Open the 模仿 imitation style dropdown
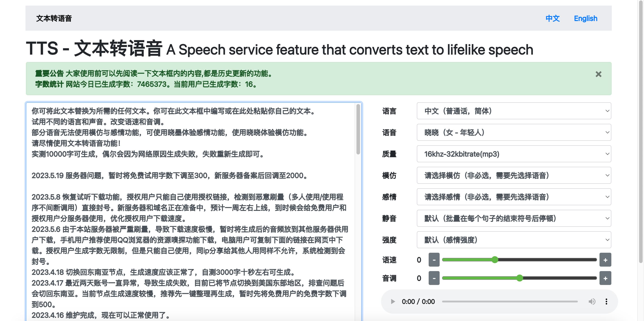 pyautogui.click(x=514, y=175)
